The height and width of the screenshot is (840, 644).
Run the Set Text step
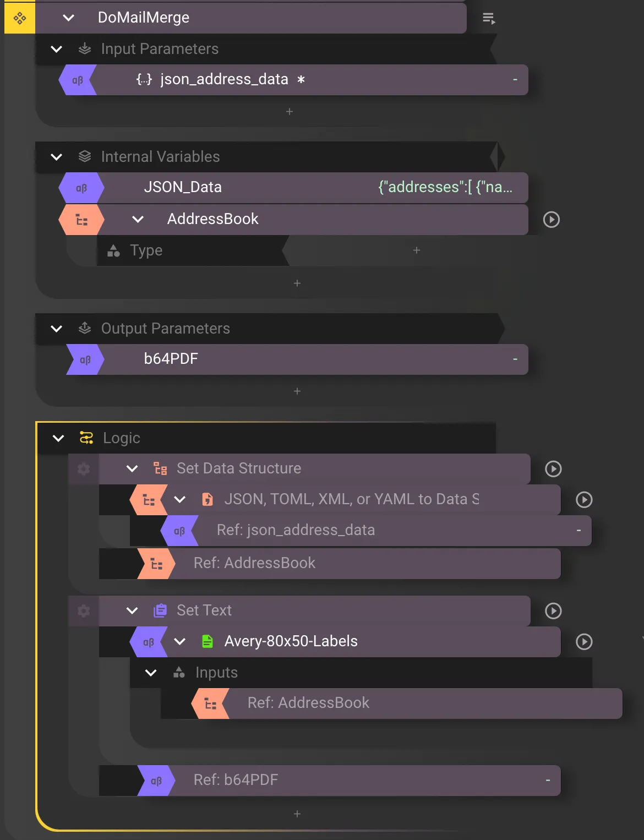tap(553, 610)
